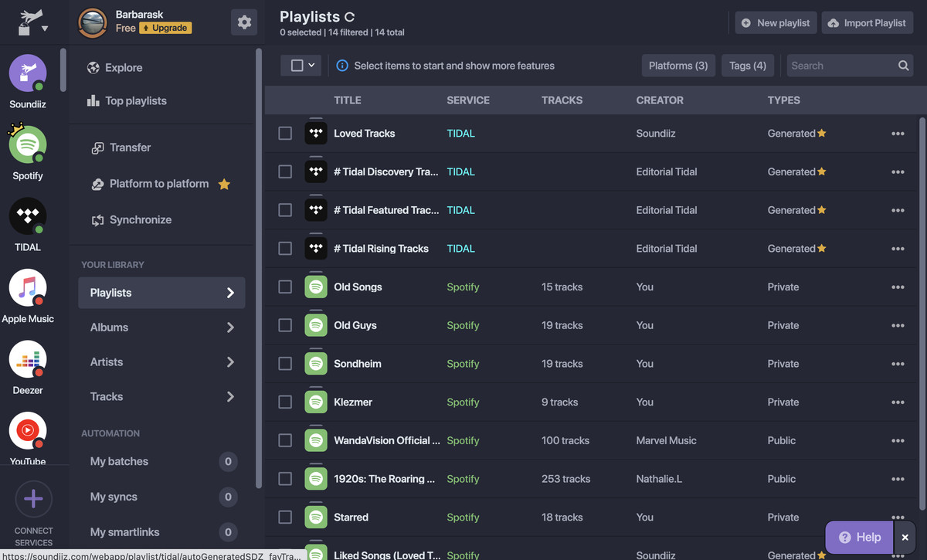Click the Connect Services plus icon
The image size is (927, 560).
pos(33,499)
